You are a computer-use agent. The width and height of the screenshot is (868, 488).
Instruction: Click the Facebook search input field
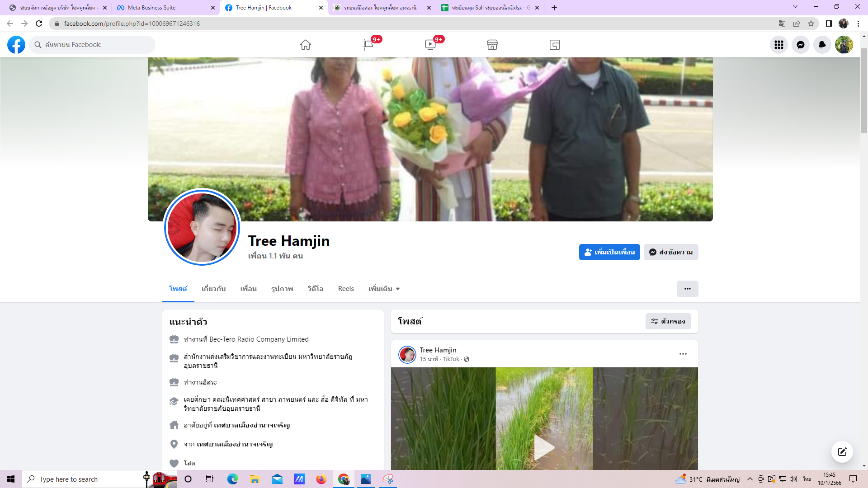pos(97,45)
